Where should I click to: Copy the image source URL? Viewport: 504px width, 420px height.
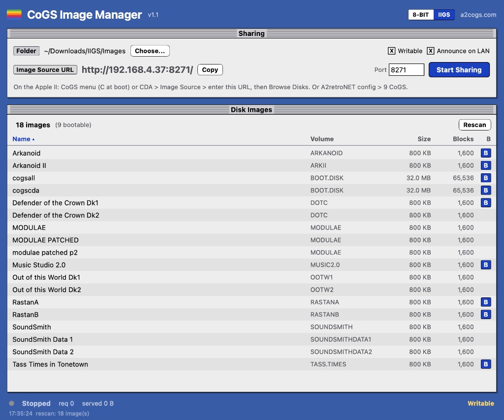(x=210, y=70)
